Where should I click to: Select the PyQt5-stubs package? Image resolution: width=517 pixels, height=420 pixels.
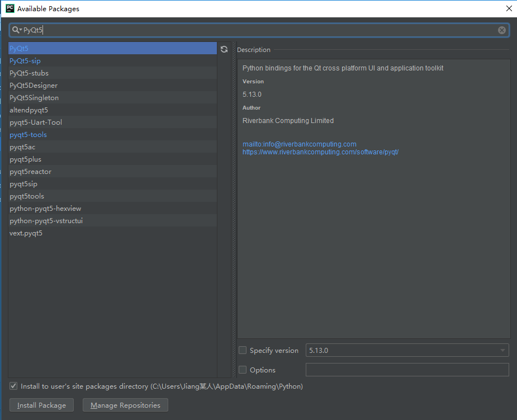pyautogui.click(x=112, y=73)
